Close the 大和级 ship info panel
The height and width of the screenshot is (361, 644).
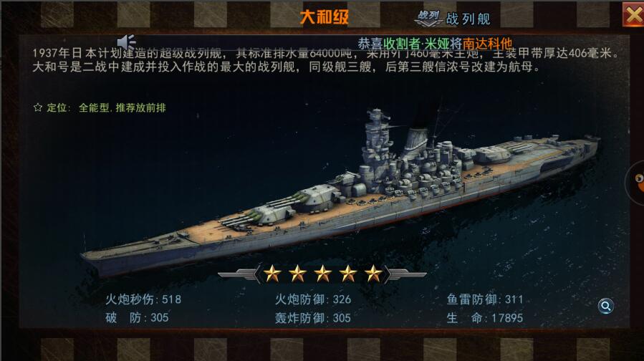(x=633, y=15)
